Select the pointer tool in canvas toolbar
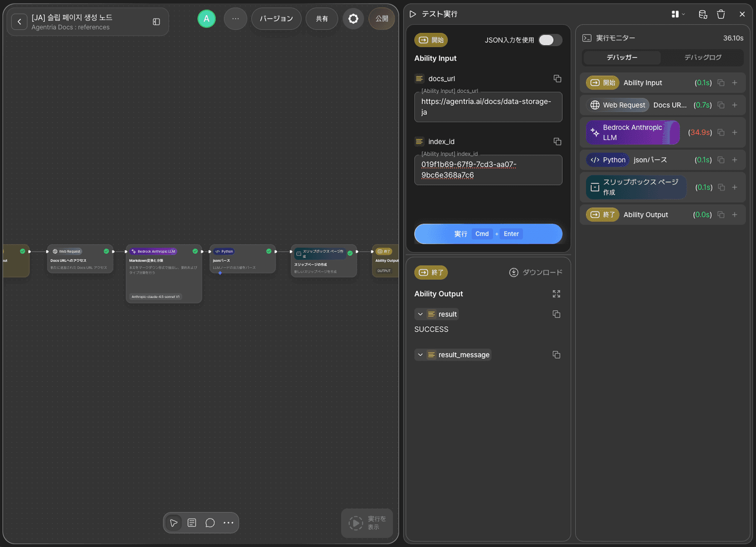 tap(173, 523)
